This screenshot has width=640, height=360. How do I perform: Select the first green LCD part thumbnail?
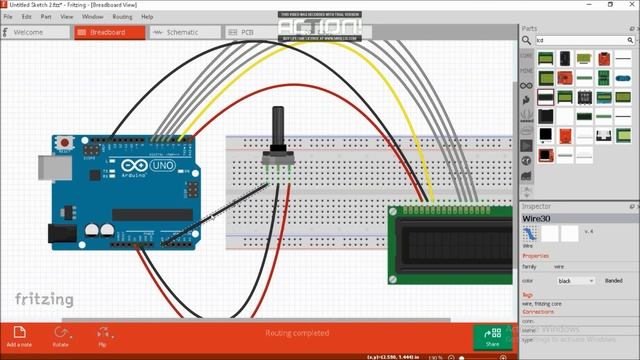point(546,59)
